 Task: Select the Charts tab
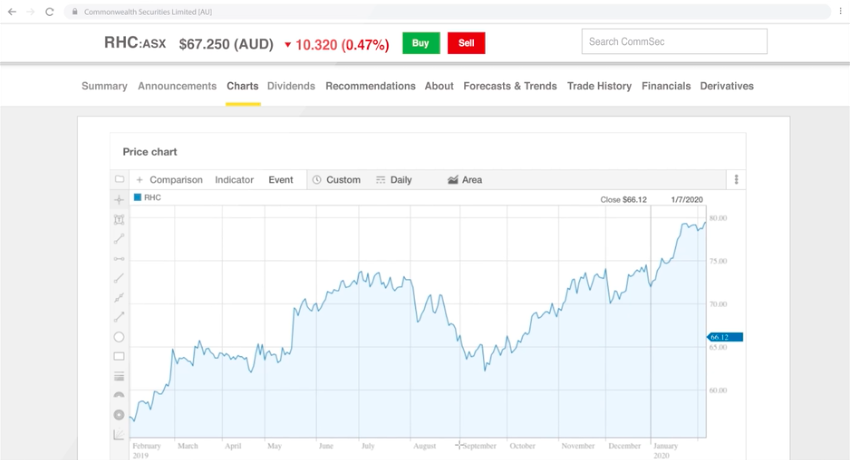pos(242,86)
